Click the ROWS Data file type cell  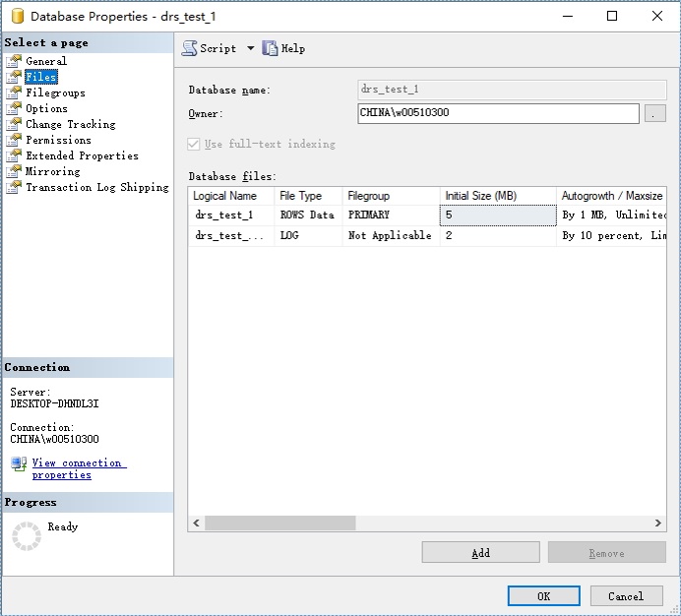pyautogui.click(x=308, y=216)
